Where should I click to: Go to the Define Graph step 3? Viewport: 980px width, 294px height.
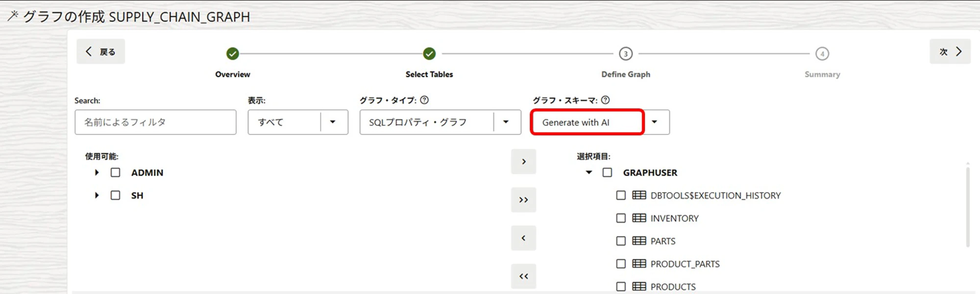coord(626,53)
